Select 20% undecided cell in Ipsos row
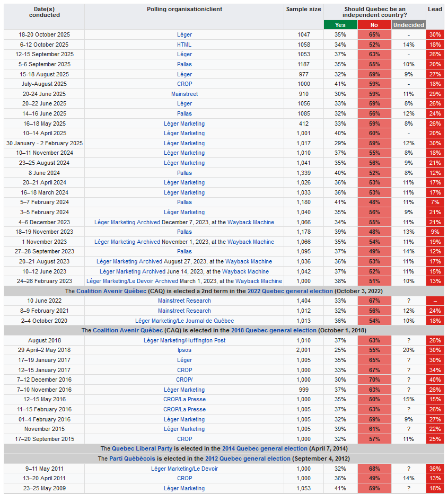Viewport: 448px width, 494px height. pos(409,350)
